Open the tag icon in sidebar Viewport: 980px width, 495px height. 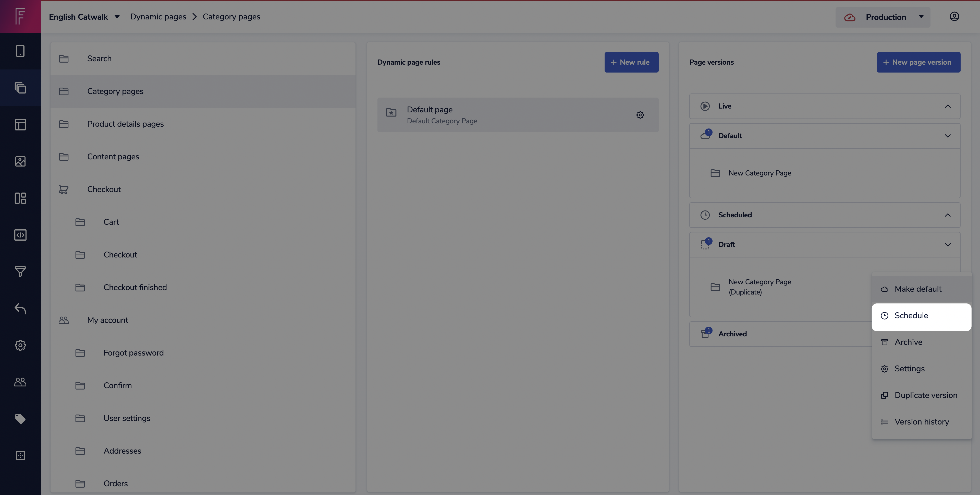tap(20, 419)
